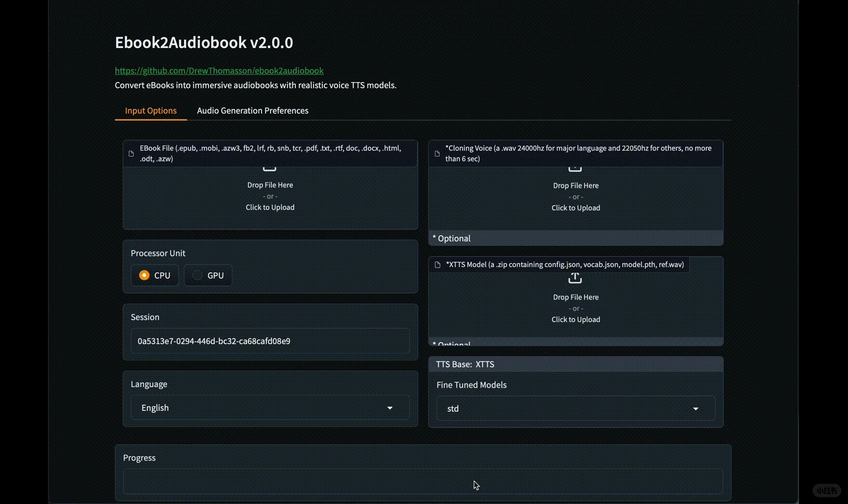Click the XTTS Model label's file icon
The height and width of the screenshot is (504, 848).
coord(438,265)
